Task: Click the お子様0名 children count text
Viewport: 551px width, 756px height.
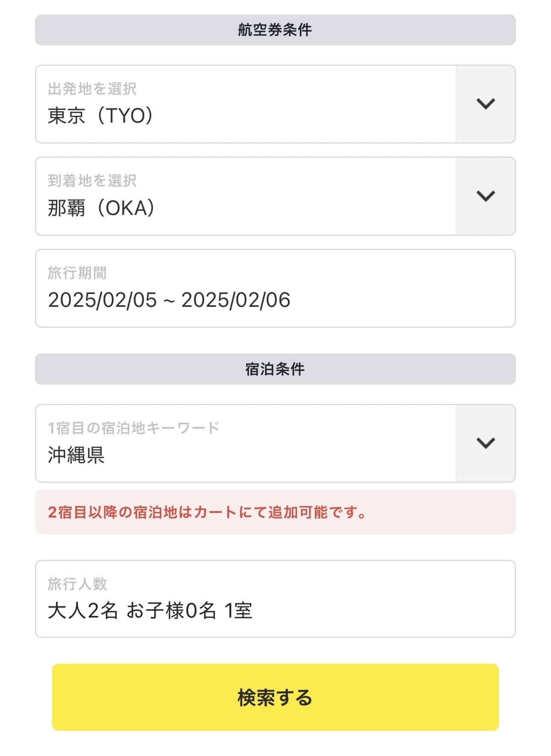Action: coord(171,611)
